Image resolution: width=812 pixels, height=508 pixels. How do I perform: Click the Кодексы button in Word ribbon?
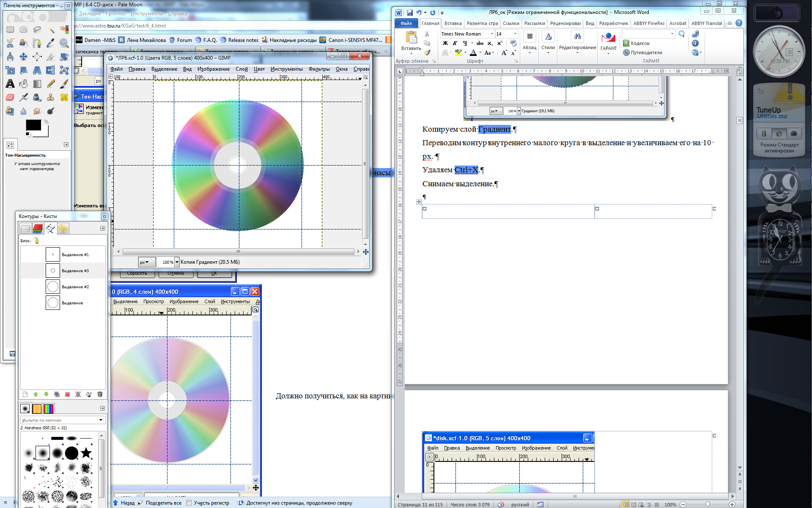[x=636, y=43]
